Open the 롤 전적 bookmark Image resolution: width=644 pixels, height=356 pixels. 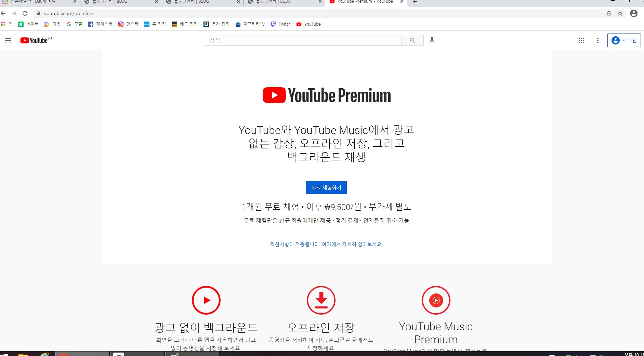point(155,24)
